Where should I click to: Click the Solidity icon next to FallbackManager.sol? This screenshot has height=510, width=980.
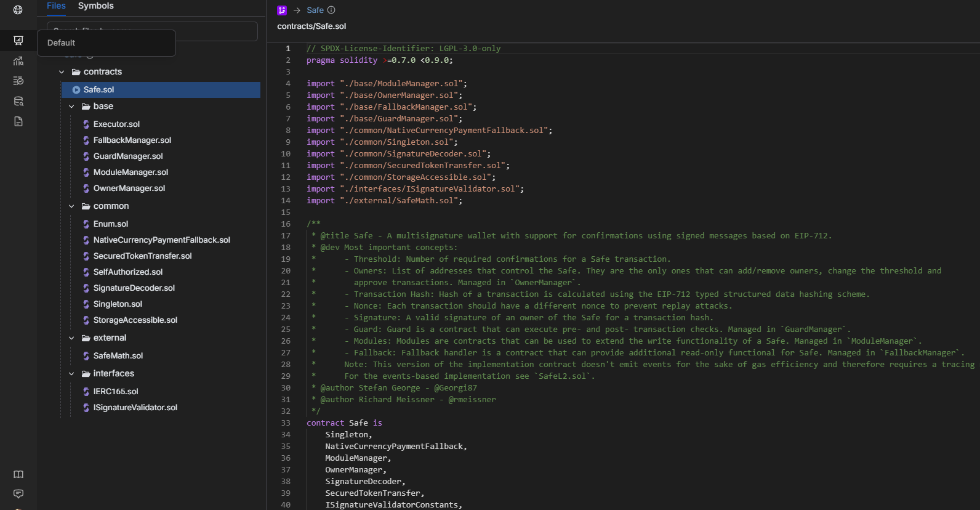pyautogui.click(x=86, y=140)
